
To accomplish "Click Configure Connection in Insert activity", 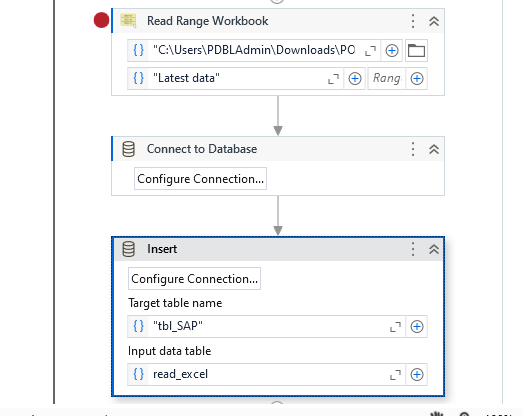I will 194,279.
